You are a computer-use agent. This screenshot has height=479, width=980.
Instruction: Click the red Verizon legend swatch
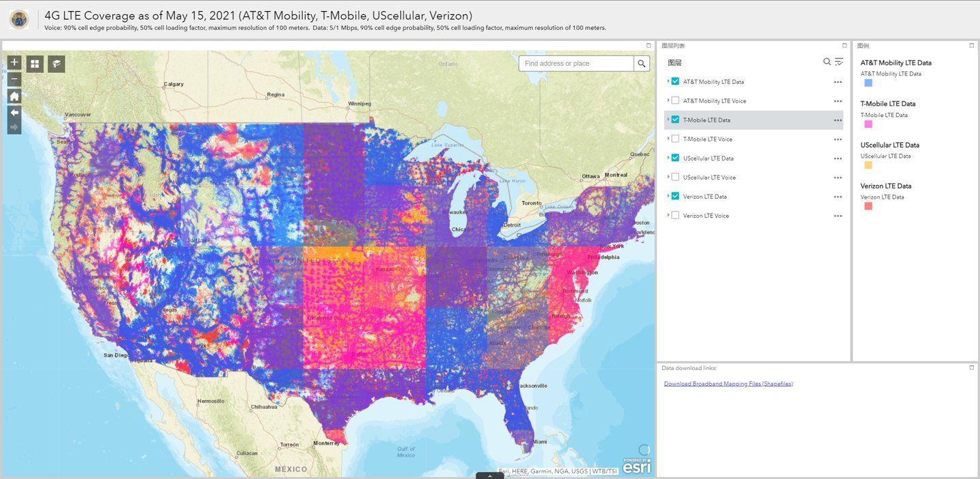(x=868, y=205)
